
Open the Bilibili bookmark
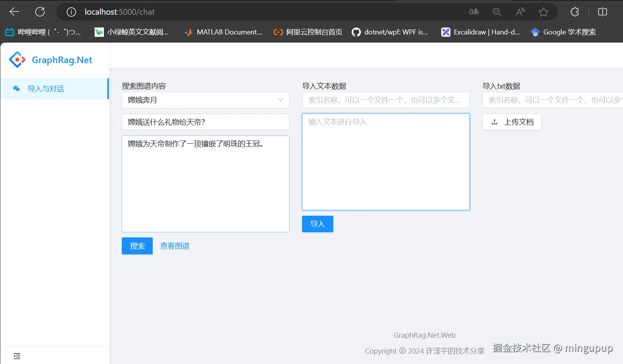coord(43,32)
